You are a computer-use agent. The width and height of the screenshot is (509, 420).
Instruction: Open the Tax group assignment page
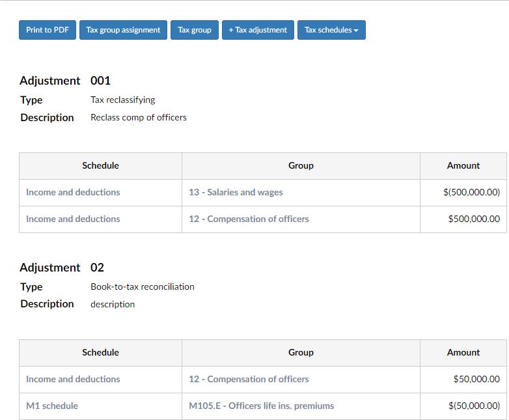click(x=123, y=30)
